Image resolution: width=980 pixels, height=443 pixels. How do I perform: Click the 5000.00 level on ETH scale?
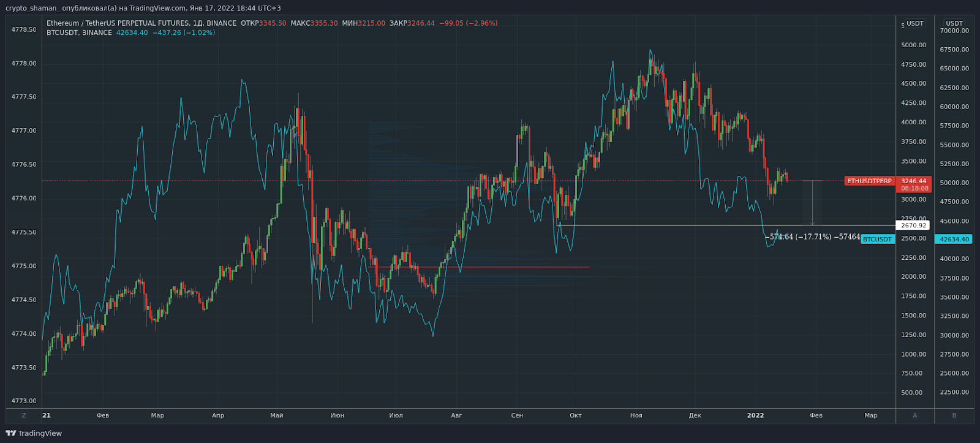click(913, 45)
